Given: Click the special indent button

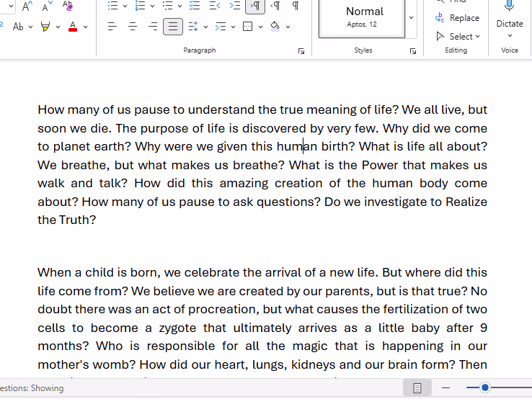Looking at the screenshot, I should click(x=221, y=27).
